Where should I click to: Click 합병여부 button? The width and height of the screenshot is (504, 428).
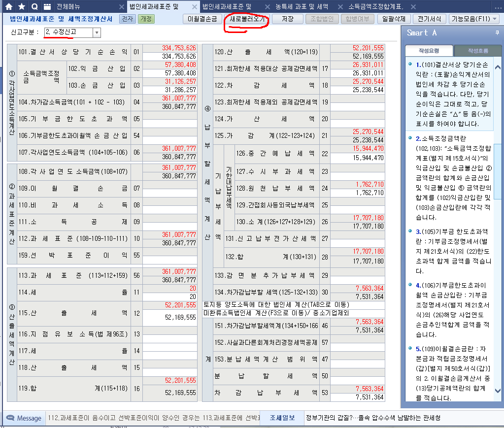pyautogui.click(x=357, y=19)
